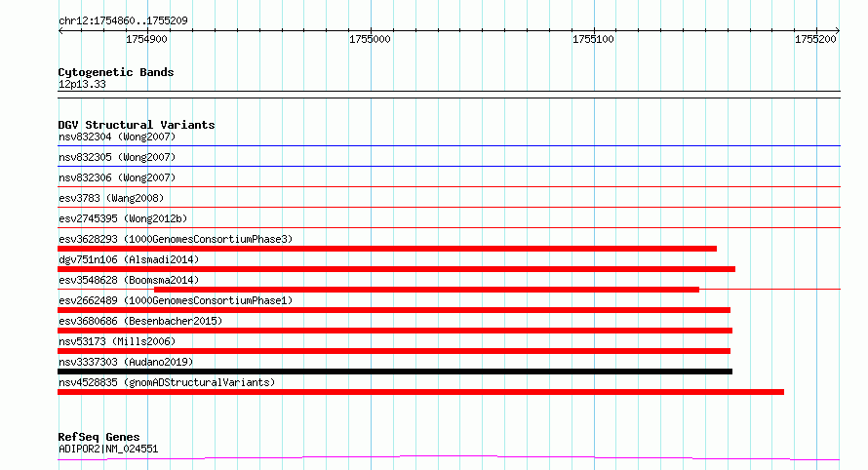Viewport: 868px width, 470px height.
Task: Open variant nsv3337303 (Audano2019) label
Action: coord(126,362)
